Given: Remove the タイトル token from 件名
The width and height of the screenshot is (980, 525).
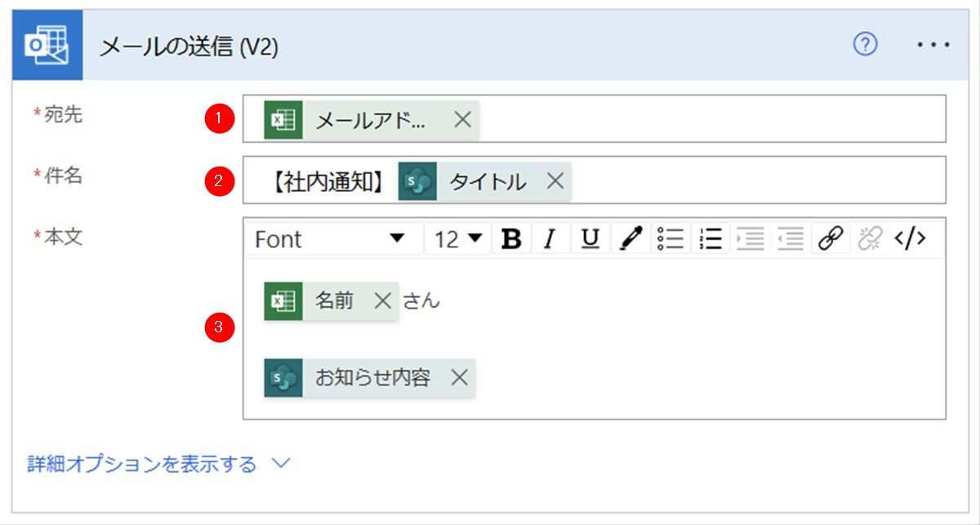Looking at the screenshot, I should pos(555,181).
